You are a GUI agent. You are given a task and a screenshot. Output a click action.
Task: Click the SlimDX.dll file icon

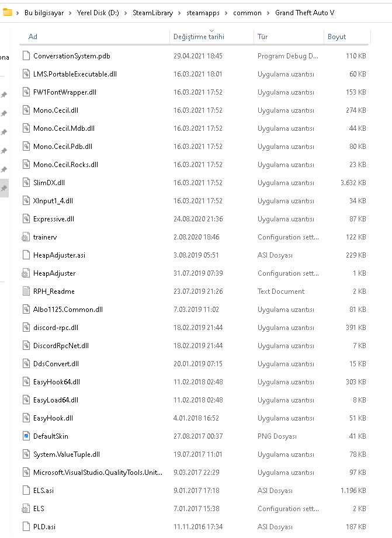click(26, 182)
